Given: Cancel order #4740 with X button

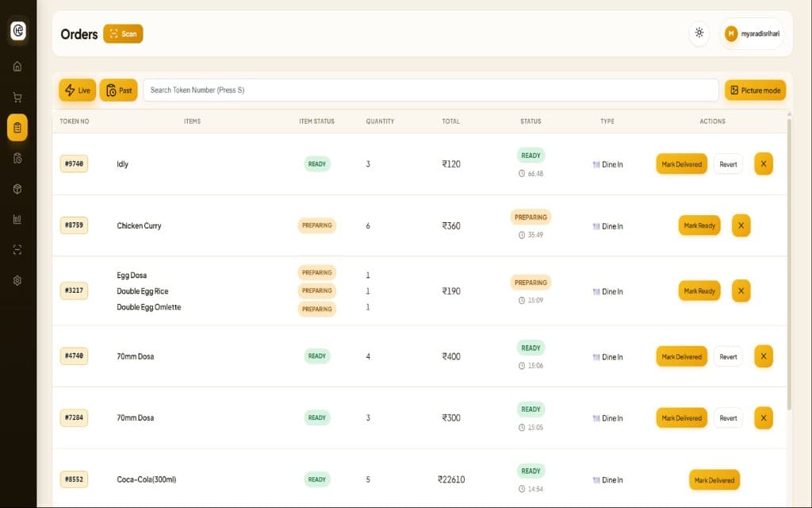Looking at the screenshot, I should (x=764, y=356).
